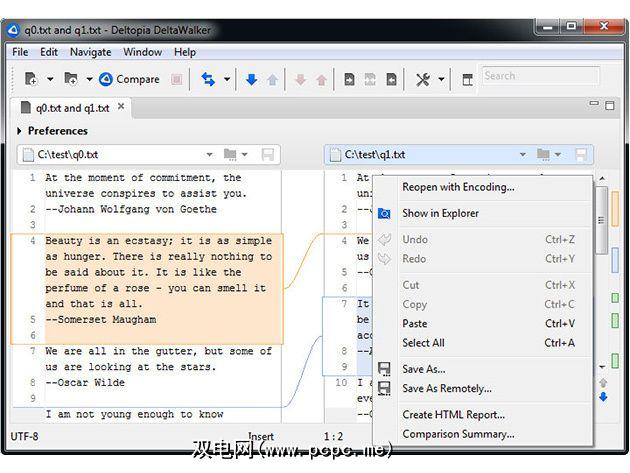Open the Window menu
This screenshot has width=630, height=473.
pos(142,52)
